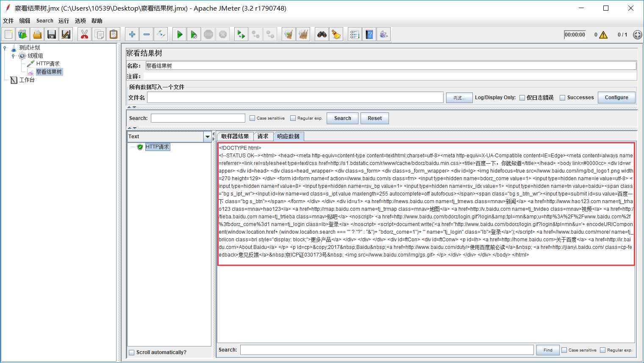Open the Text renderer dropdown
This screenshot has height=363, width=644.
click(207, 137)
